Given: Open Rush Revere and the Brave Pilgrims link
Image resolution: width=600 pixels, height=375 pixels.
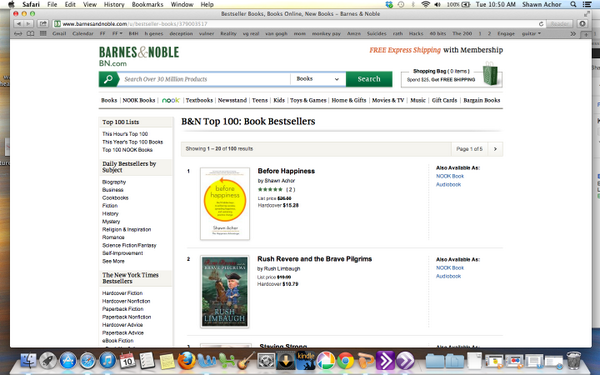Looking at the screenshot, I should (x=315, y=259).
